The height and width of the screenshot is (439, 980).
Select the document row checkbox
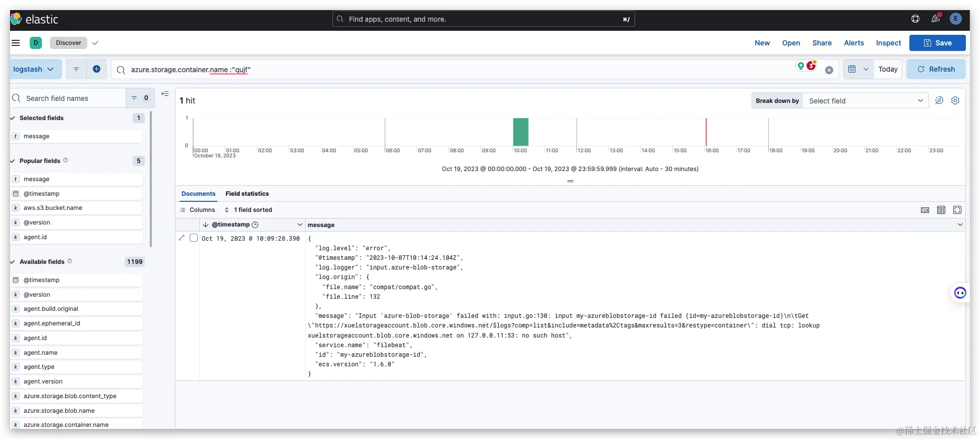tap(194, 238)
